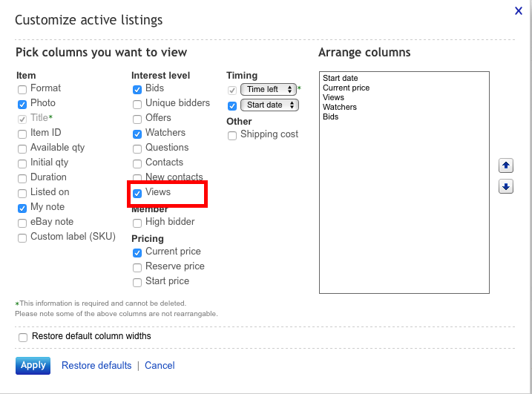Click the Cancel link
Image resolution: width=532 pixels, height=394 pixels.
(x=160, y=366)
